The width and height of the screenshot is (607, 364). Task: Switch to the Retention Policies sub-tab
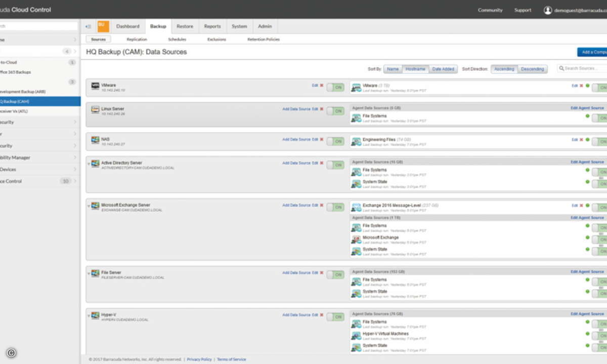[264, 39]
